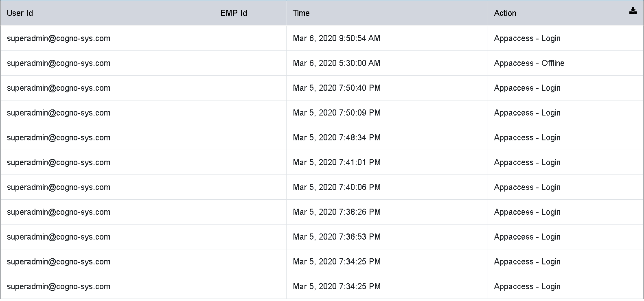Click the Mar 5, 2020 7:40:06 PM entry
This screenshot has width=644, height=301.
(x=337, y=187)
